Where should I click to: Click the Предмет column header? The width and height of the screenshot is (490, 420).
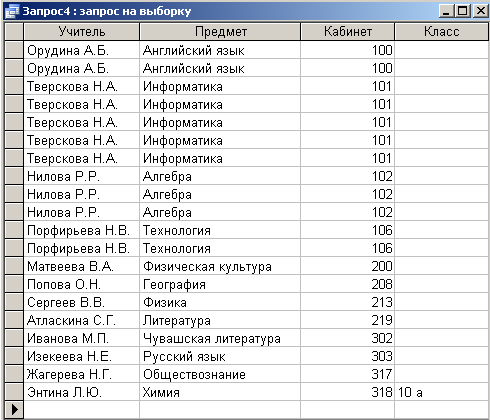pos(220,32)
